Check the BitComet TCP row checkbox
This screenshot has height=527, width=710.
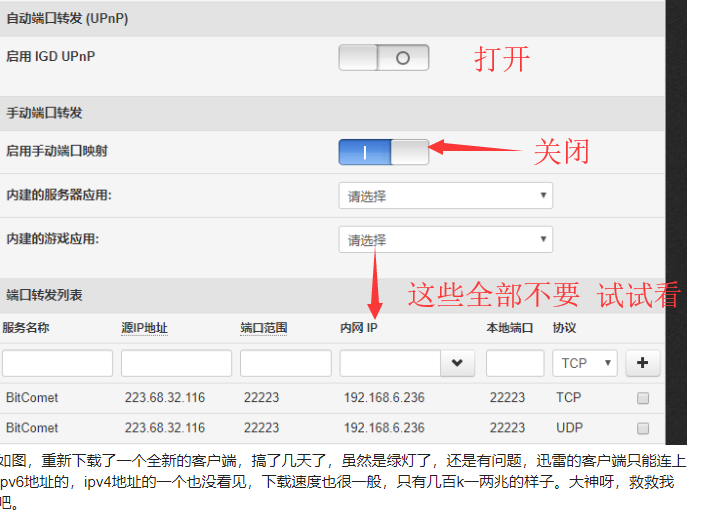tap(643, 398)
